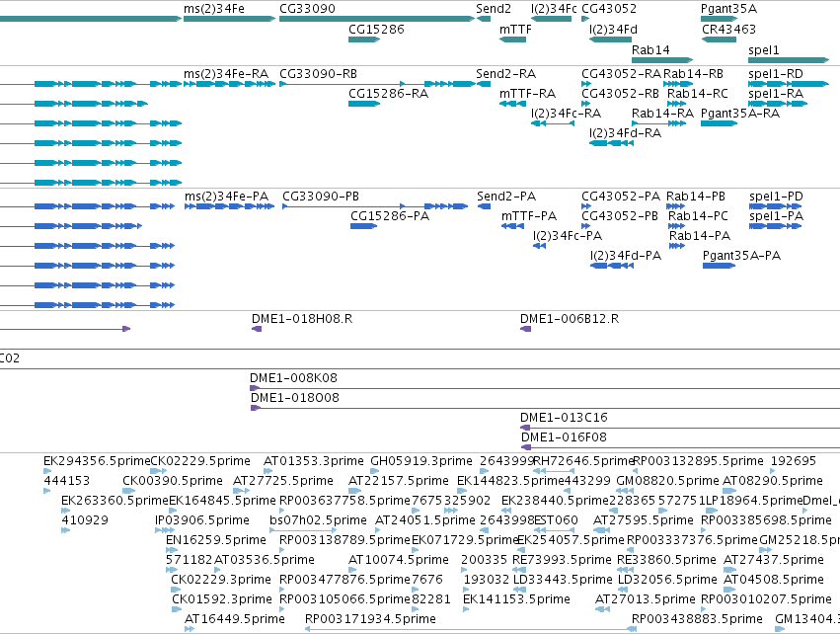The width and height of the screenshot is (840, 634).
Task: Click BAC end DME1-018H08.R label
Action: [x=302, y=319]
